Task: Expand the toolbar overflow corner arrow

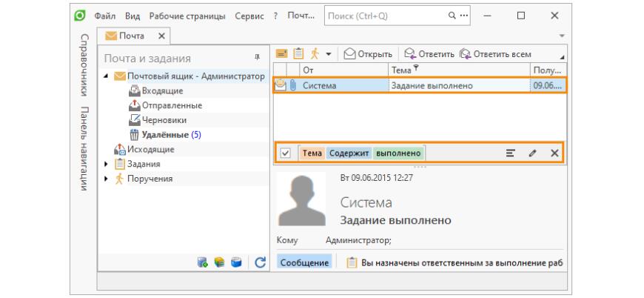Action: coord(563,57)
